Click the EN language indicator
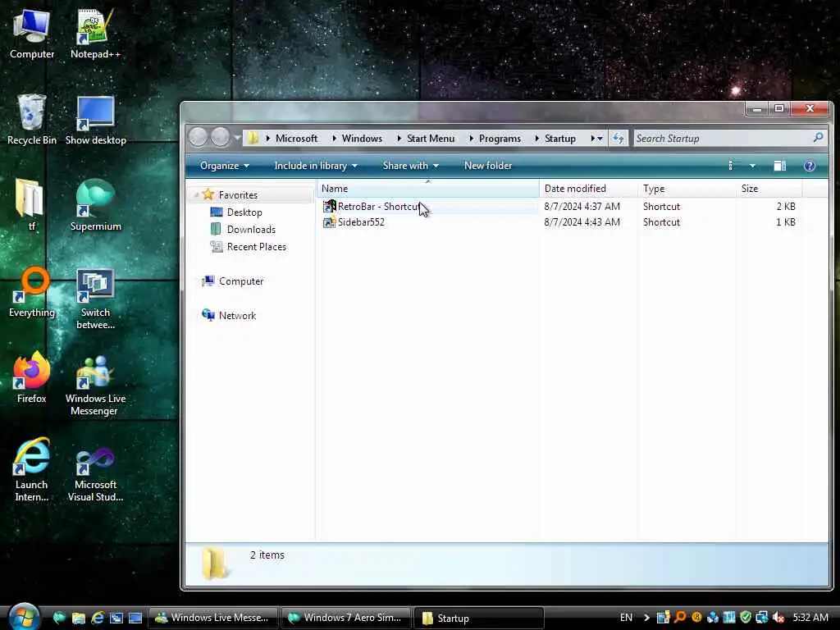 coord(626,618)
